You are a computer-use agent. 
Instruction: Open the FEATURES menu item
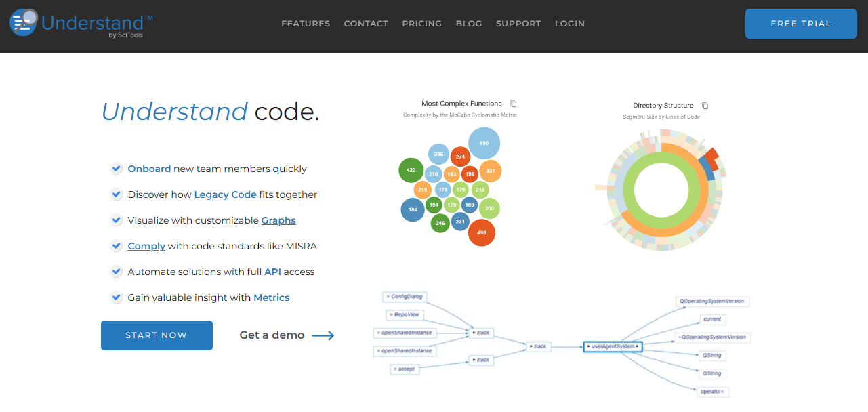[306, 23]
